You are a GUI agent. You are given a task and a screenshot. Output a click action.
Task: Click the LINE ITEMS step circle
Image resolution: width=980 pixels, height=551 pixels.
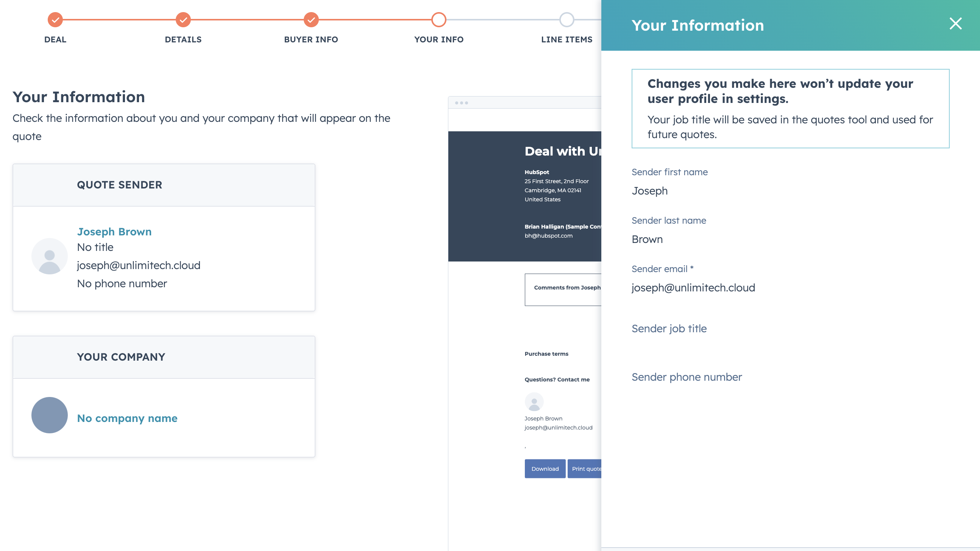[x=566, y=20]
